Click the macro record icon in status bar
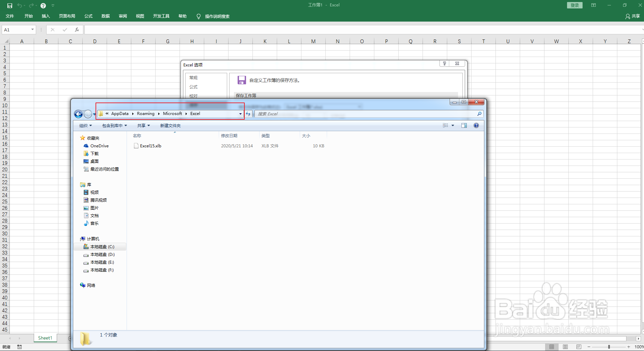 point(20,347)
